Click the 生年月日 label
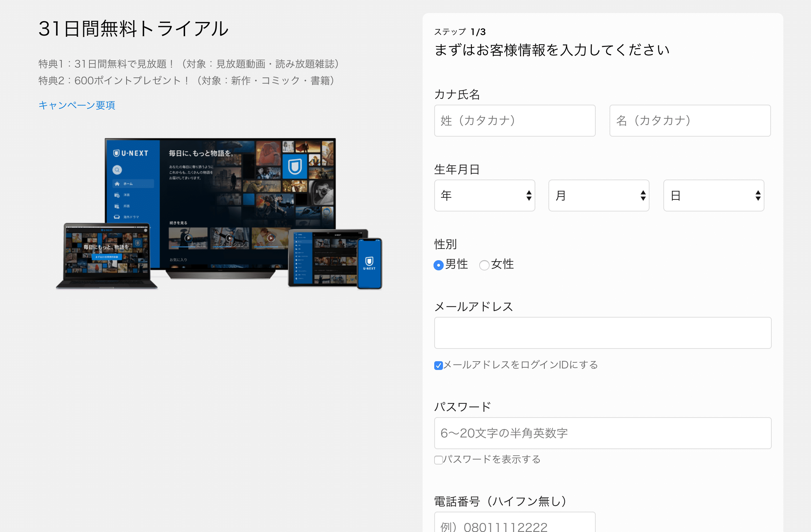This screenshot has height=532, width=811. tap(457, 169)
